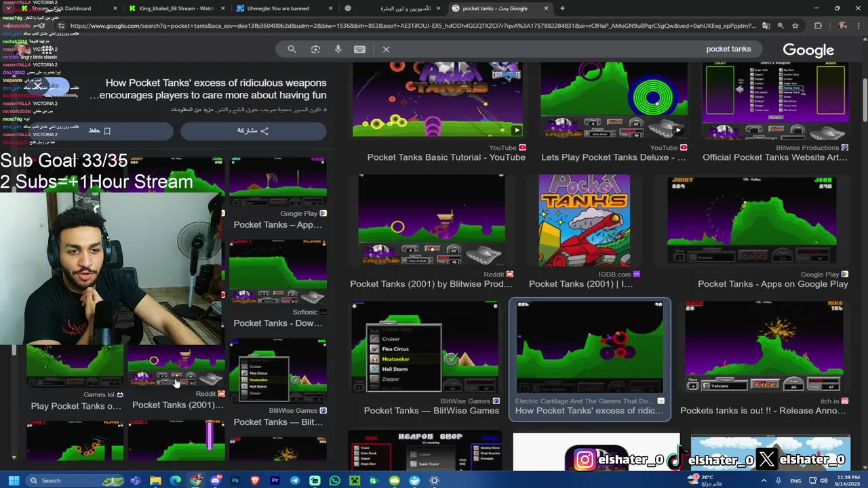Open Pocket Tanks (2001) IGDB.com result

[x=580, y=284]
